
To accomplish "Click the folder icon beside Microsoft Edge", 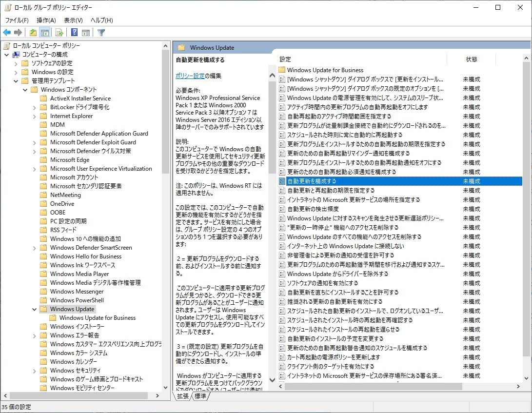I will click(43, 160).
